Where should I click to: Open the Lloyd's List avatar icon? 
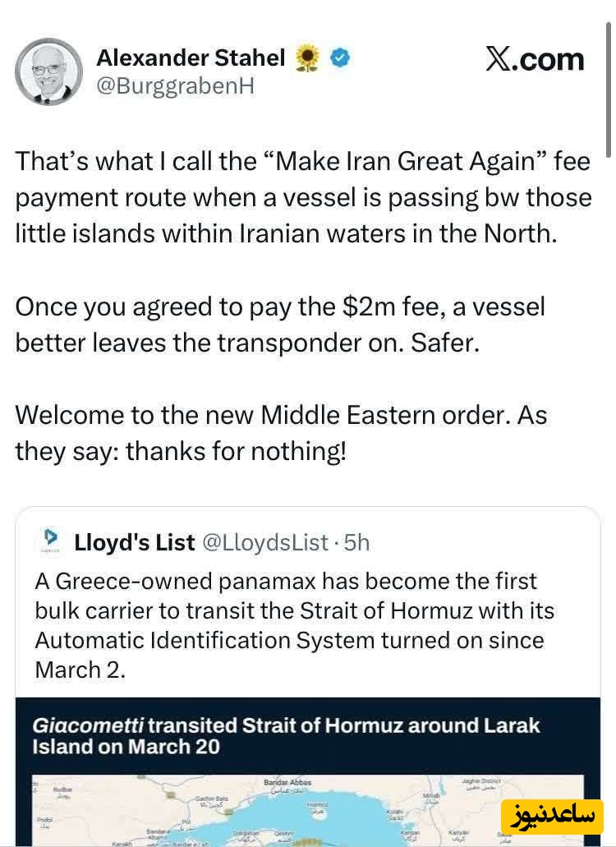tap(51, 541)
